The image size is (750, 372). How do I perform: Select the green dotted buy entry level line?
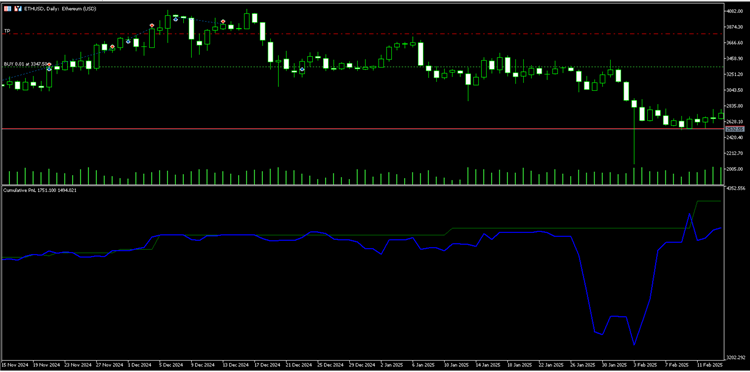(x=364, y=66)
